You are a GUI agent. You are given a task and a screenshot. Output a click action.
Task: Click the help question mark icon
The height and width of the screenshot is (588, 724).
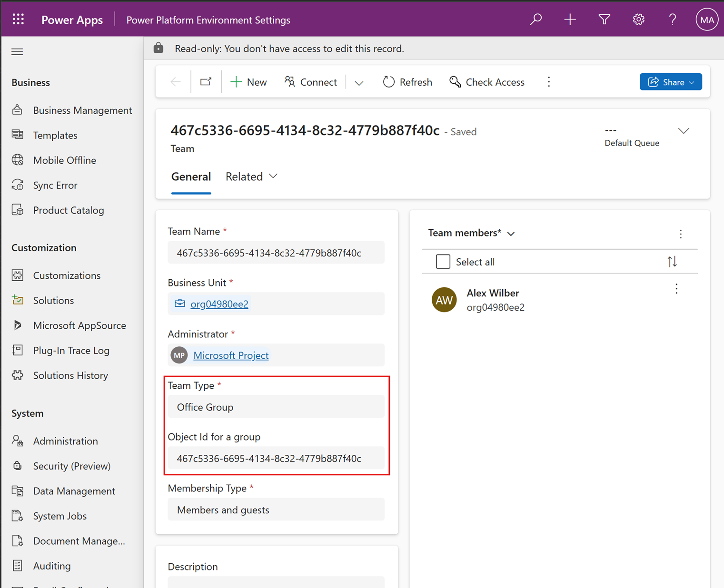tap(673, 20)
